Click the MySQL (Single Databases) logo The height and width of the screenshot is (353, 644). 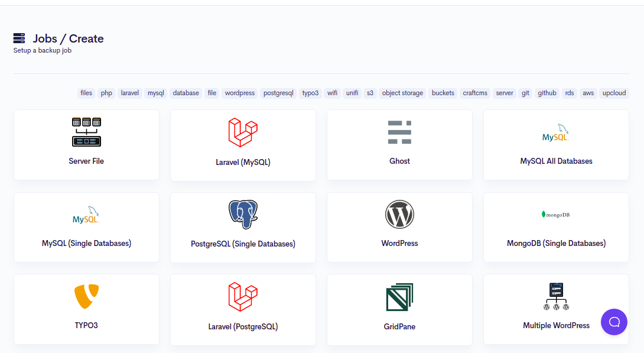(86, 215)
